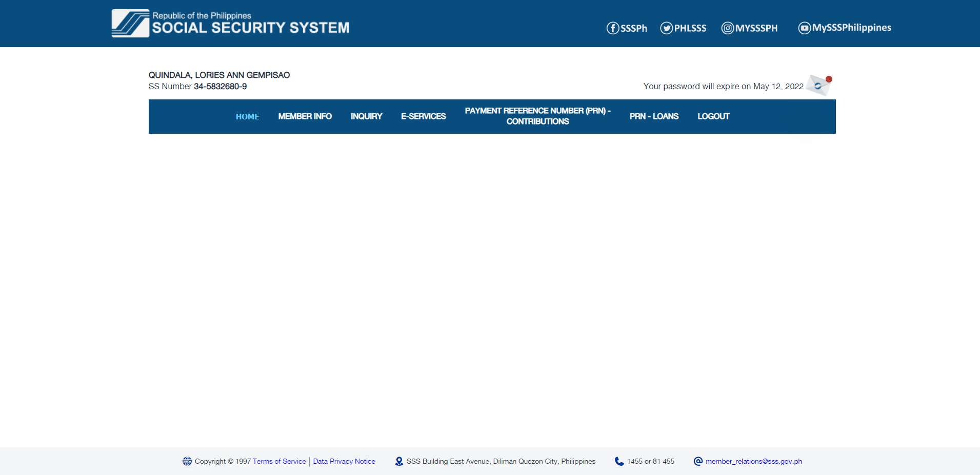
Task: Log out using the LOGOUT item
Action: pyautogui.click(x=713, y=116)
